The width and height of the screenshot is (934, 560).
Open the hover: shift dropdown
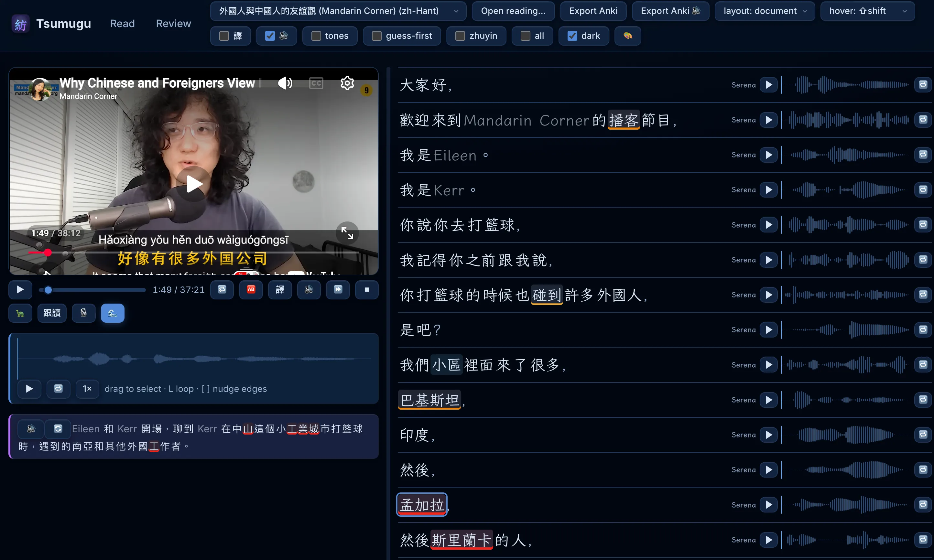tap(867, 11)
